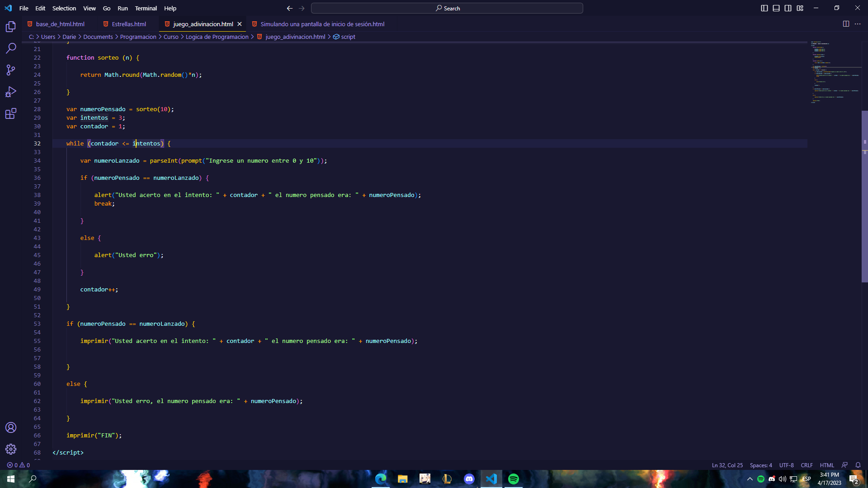Click the editor vertical scrollbar thumb

(864, 197)
